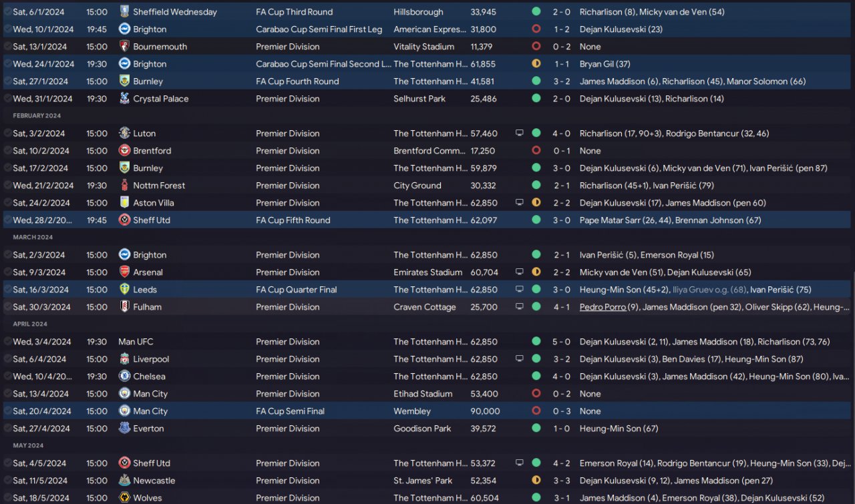
Task: Select the Emirates Stadium venue
Action: [427, 272]
